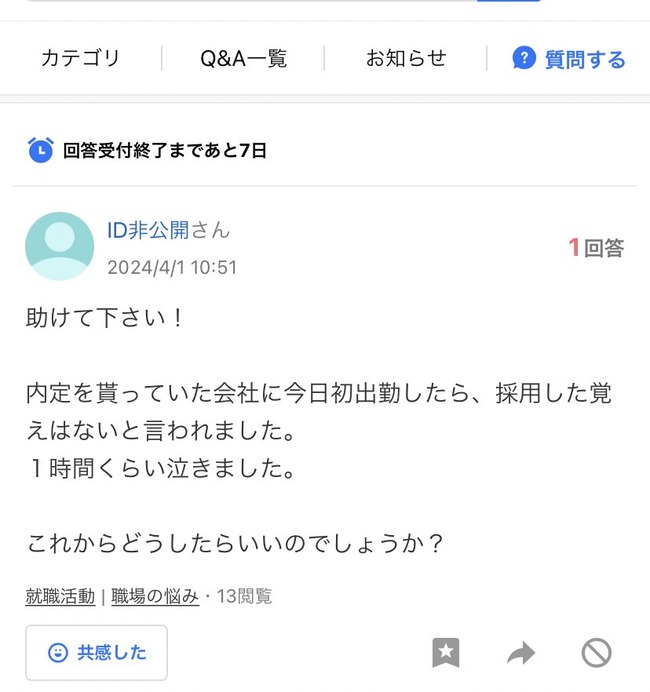The image size is (650, 692).
Task: Open the お知らせ tab
Action: pos(405,59)
